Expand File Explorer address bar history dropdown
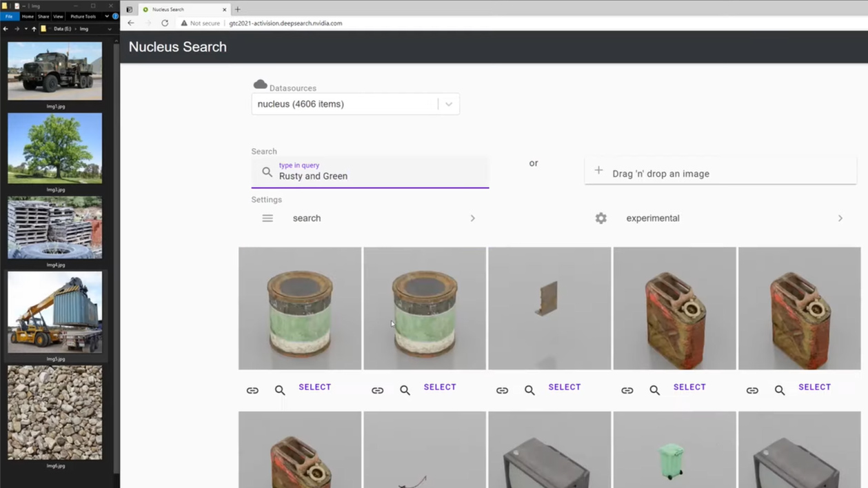This screenshot has height=488, width=868. coord(109,29)
